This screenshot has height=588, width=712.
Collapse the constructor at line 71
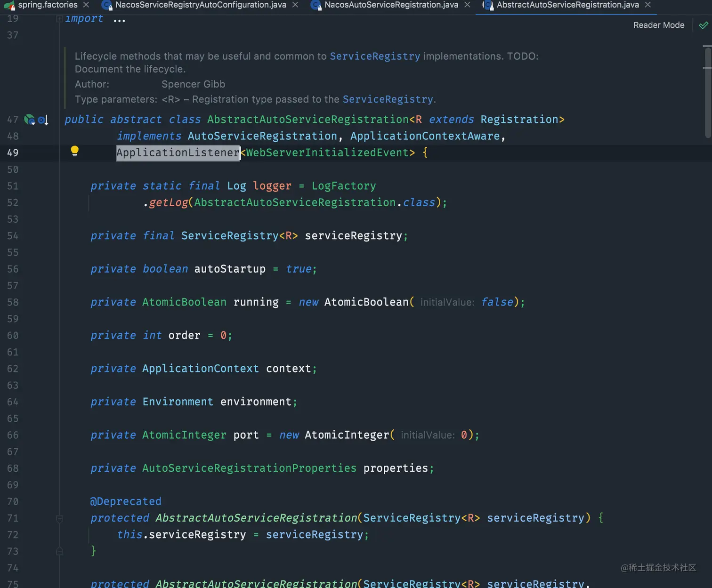tap(59, 518)
